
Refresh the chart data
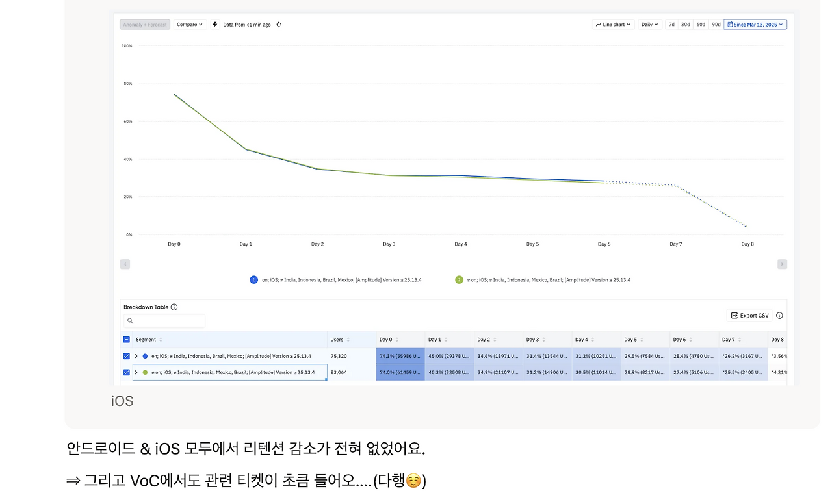tap(279, 24)
